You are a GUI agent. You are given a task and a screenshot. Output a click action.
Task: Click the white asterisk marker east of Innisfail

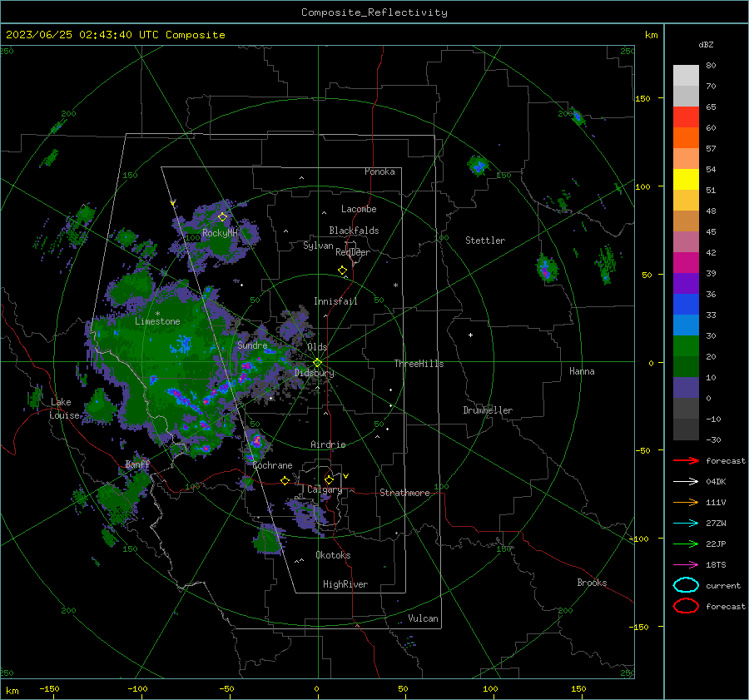tap(395, 285)
